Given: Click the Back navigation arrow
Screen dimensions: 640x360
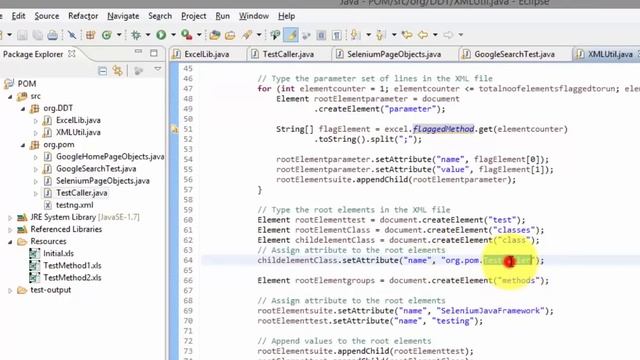Looking at the screenshot, I should [x=423, y=35].
